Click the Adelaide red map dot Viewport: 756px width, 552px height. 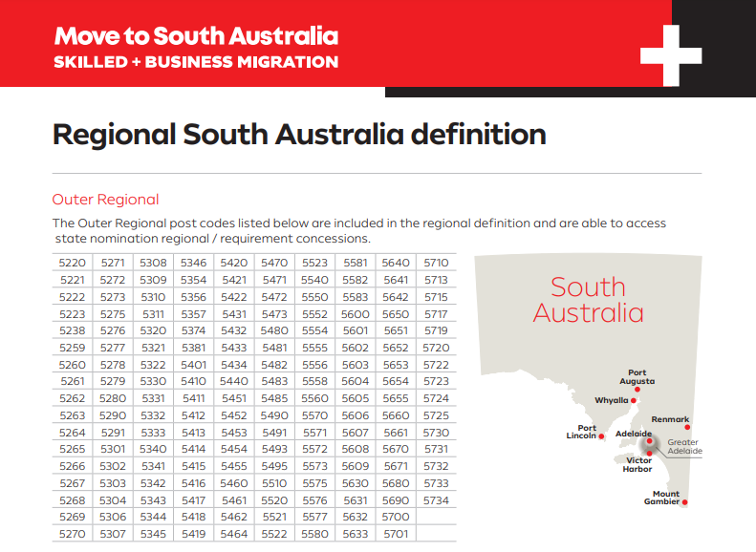pyautogui.click(x=650, y=441)
